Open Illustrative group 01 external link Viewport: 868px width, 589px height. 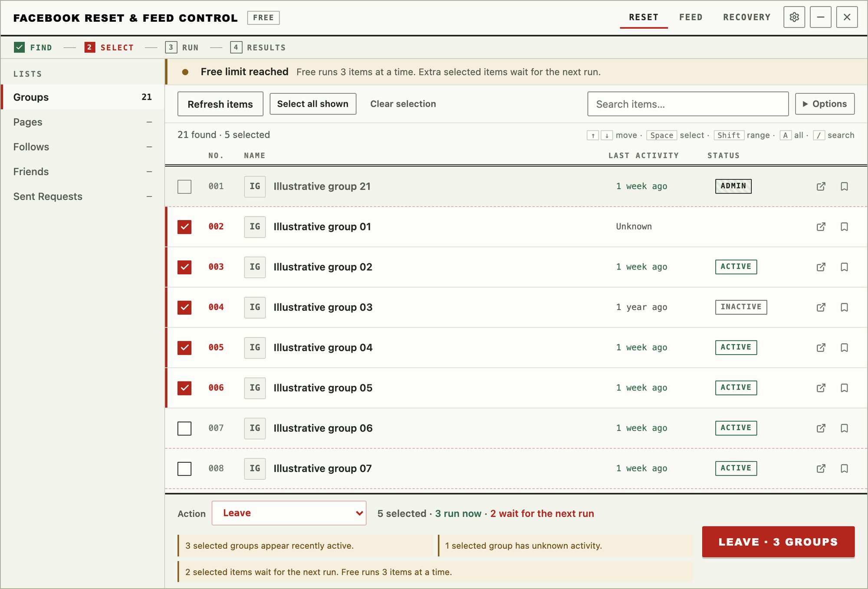[x=821, y=227]
